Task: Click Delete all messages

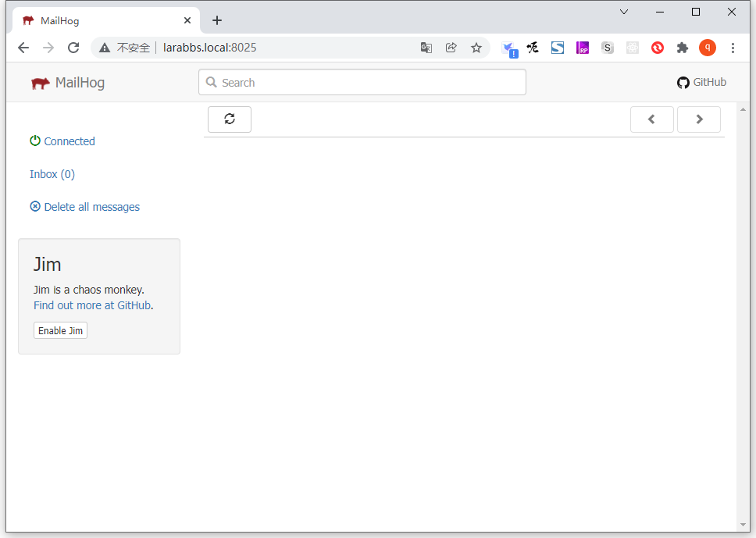Action: pyautogui.click(x=85, y=207)
